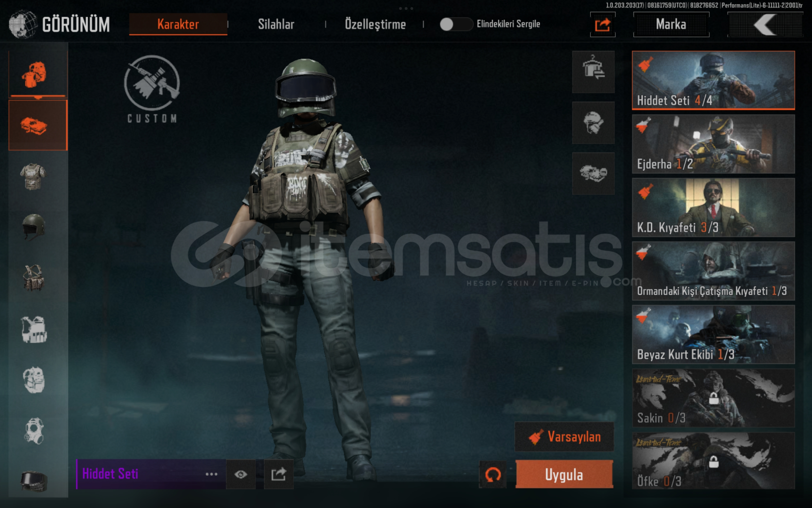
Task: Go back with the arrow button
Action: tap(765, 24)
